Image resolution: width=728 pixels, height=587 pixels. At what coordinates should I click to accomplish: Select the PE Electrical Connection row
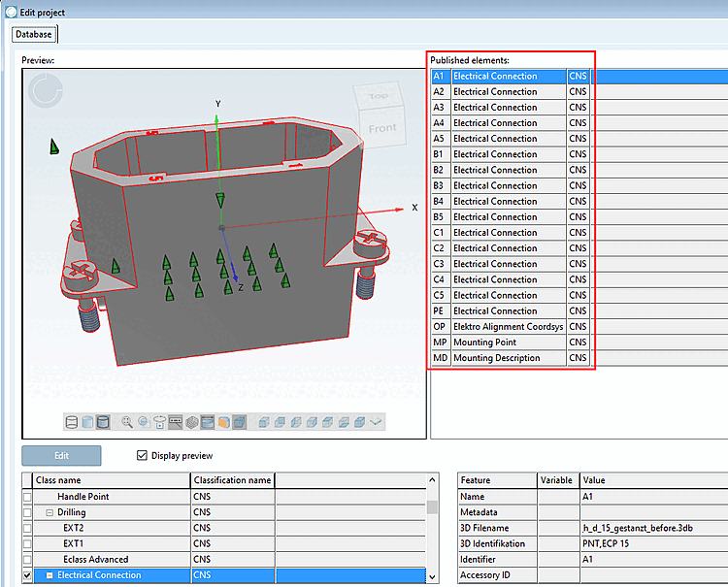(x=495, y=311)
